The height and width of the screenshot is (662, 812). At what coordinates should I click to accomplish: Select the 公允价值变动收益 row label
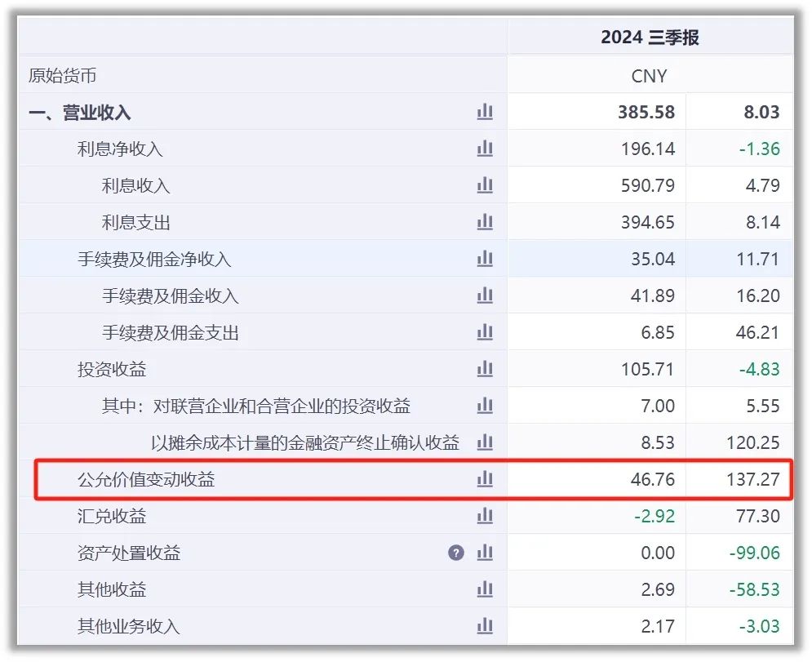(146, 479)
